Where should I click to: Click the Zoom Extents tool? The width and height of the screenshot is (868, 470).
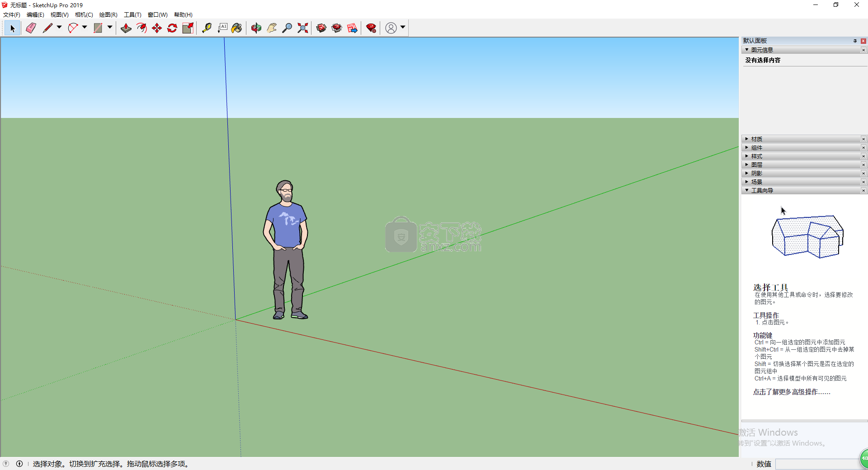[x=302, y=28]
